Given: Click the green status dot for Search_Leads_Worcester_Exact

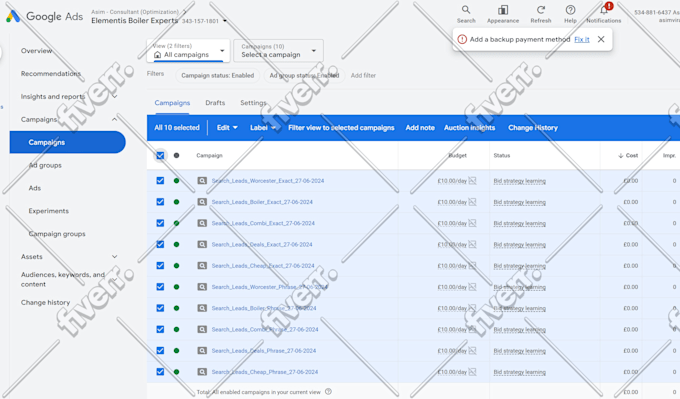Looking at the screenshot, I should [x=177, y=180].
